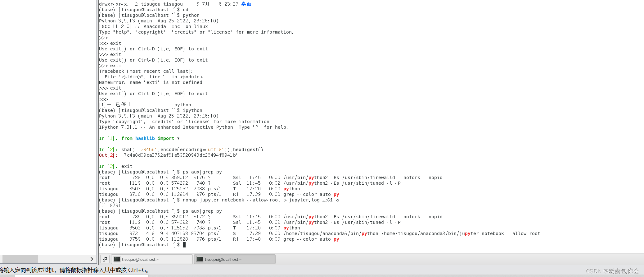Click the terminal cursor block at the last prompt
This screenshot has height=277, width=644.
tap(184, 245)
